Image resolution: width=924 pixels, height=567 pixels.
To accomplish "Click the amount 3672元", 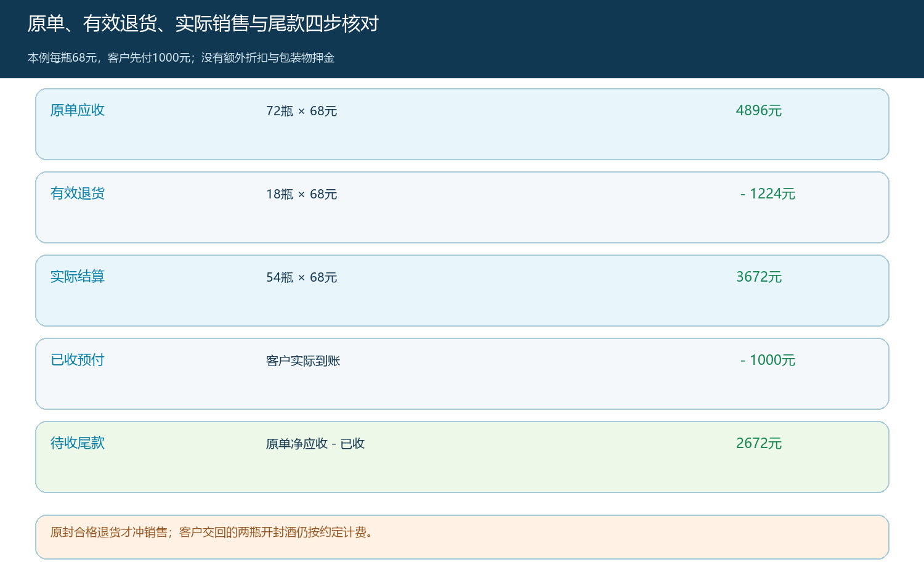I will click(759, 277).
